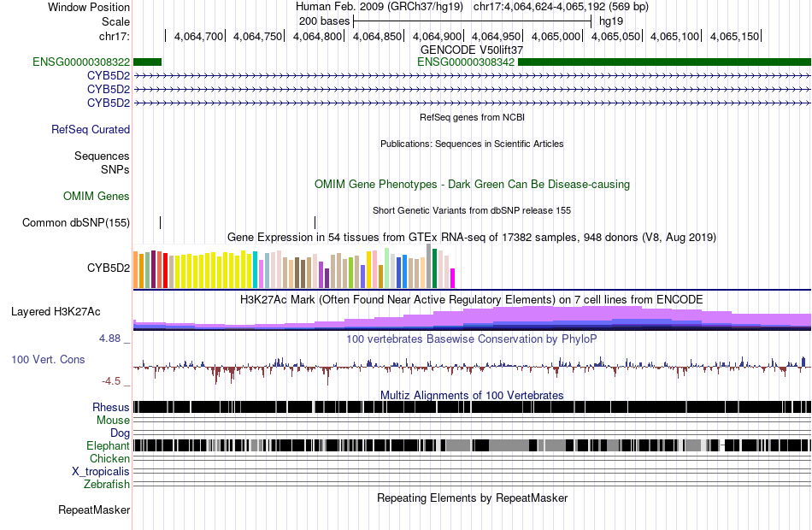The image size is (812, 530).
Task: Click the 200 bases scale bar
Action: 472,21
